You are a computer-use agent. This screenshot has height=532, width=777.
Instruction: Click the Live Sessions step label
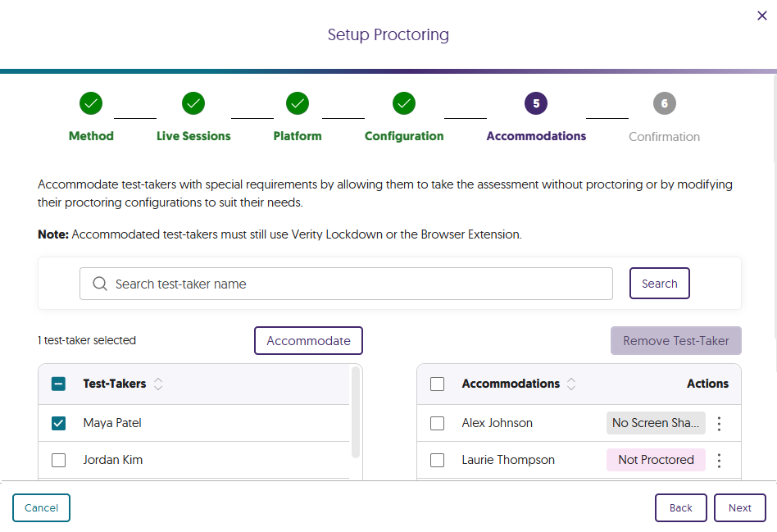tap(193, 136)
